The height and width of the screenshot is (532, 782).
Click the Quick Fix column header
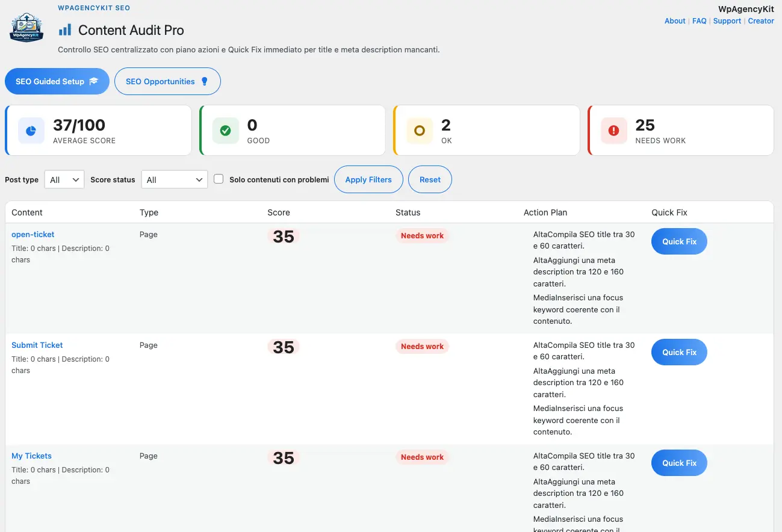(669, 212)
